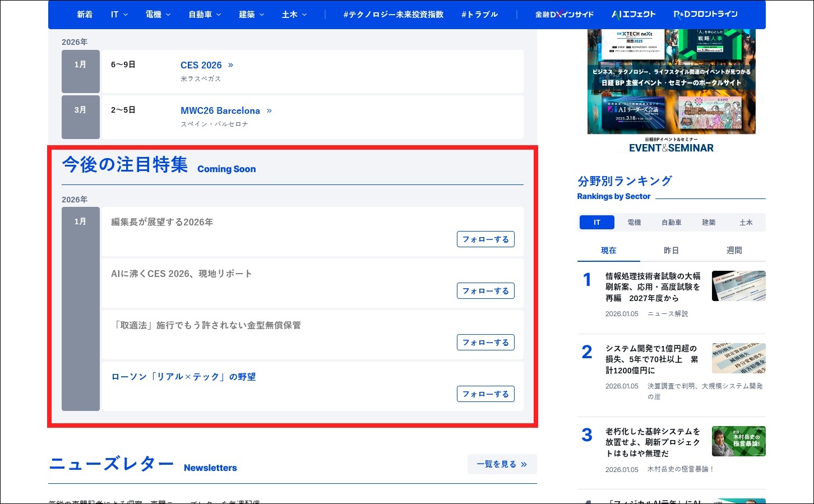The image size is (814, 504).
Task: Expand the IT navigation dropdown
Action: [118, 15]
